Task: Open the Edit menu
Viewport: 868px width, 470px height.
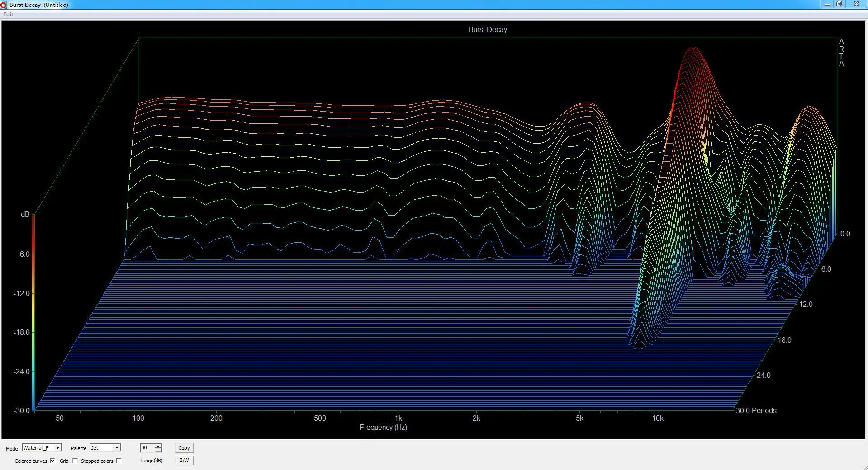Action: 8,14
